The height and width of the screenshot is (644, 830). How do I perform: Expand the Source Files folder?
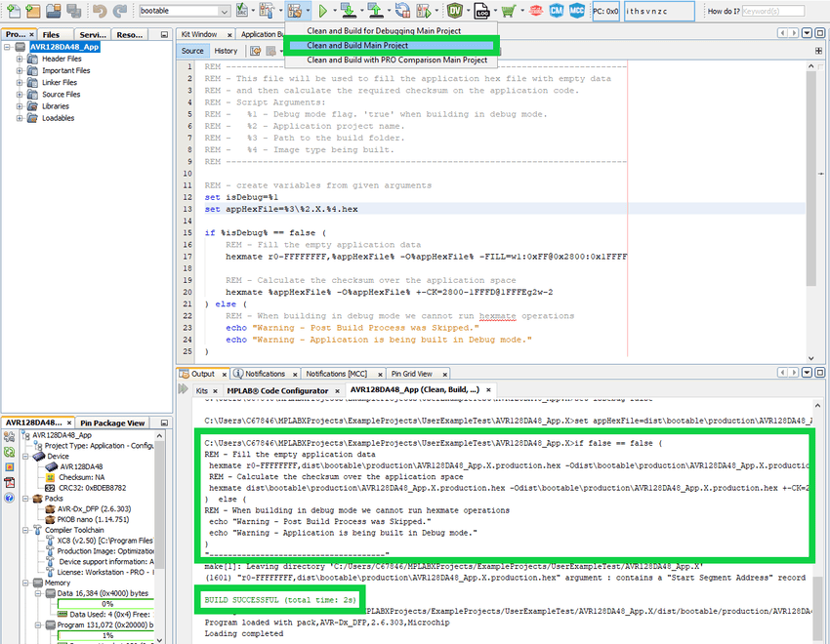(21, 95)
